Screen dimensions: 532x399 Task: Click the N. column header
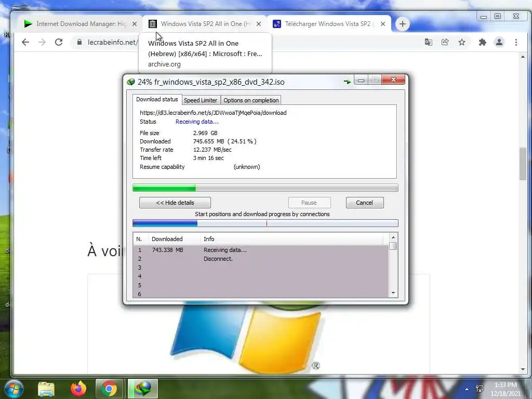[141, 239]
